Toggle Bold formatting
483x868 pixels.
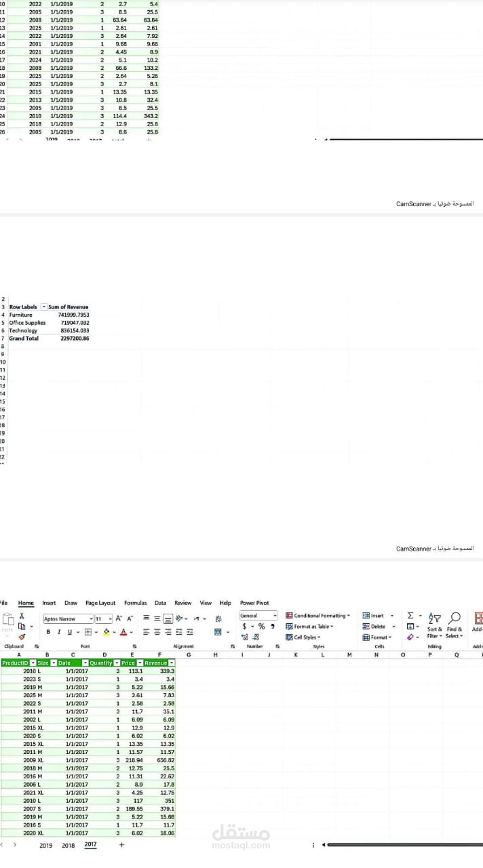[48, 632]
